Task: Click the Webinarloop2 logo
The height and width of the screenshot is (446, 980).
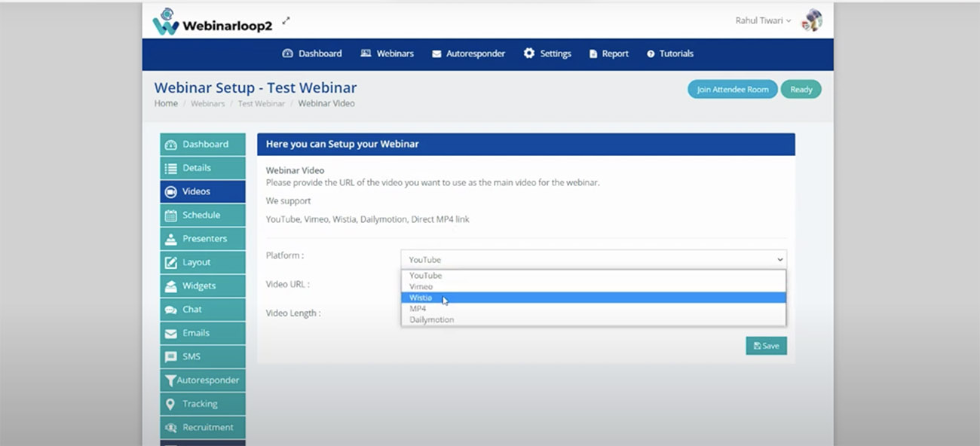Action: click(212, 22)
